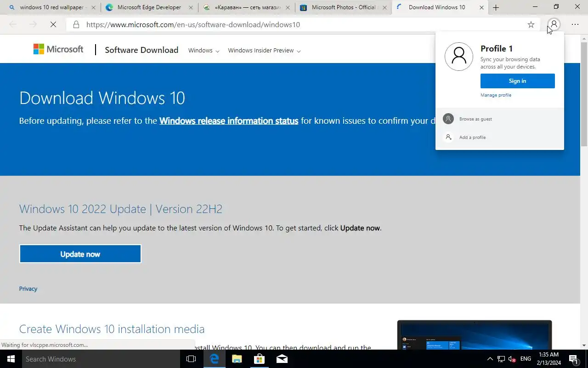Click the ENG language indicator
588x368 pixels.
(526, 359)
